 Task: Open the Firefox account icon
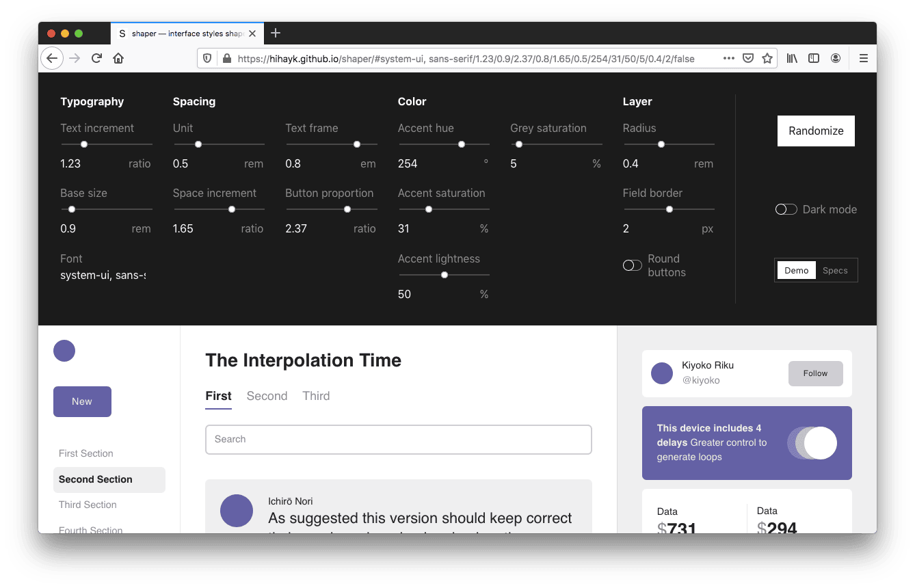[x=836, y=58]
